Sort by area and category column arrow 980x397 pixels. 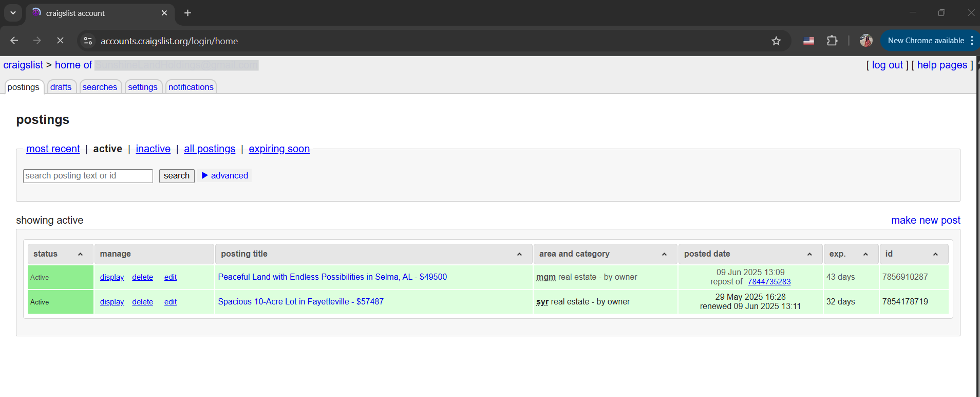[664, 254]
